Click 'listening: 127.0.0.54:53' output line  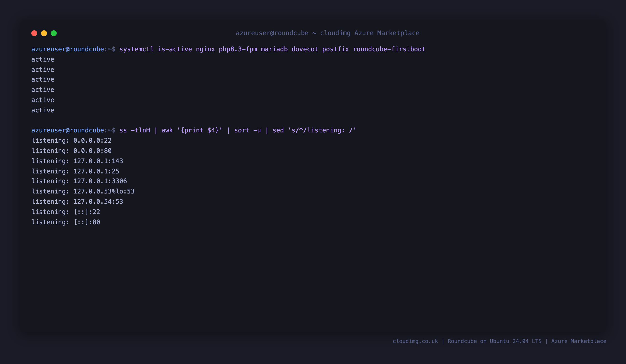[x=77, y=202]
